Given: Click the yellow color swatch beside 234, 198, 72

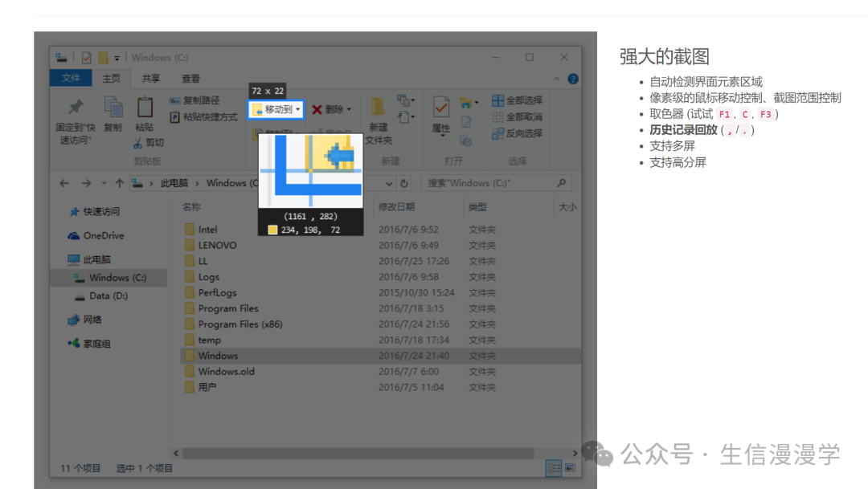Looking at the screenshot, I should [x=272, y=230].
